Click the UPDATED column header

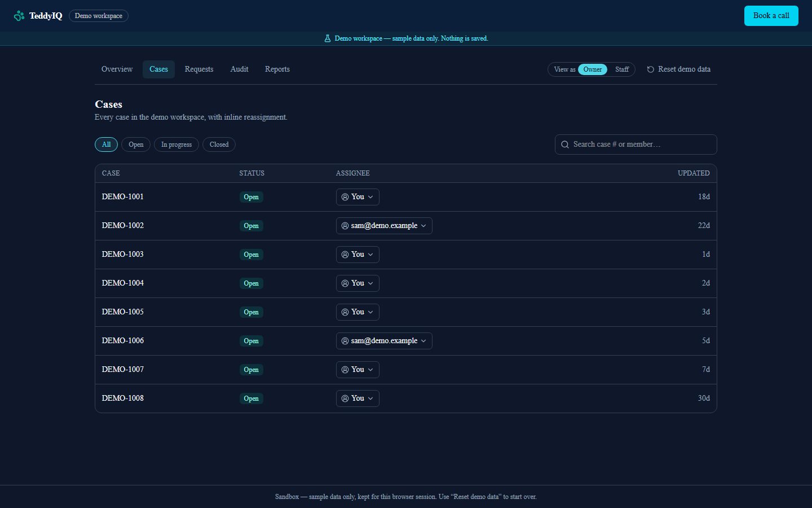coord(694,173)
